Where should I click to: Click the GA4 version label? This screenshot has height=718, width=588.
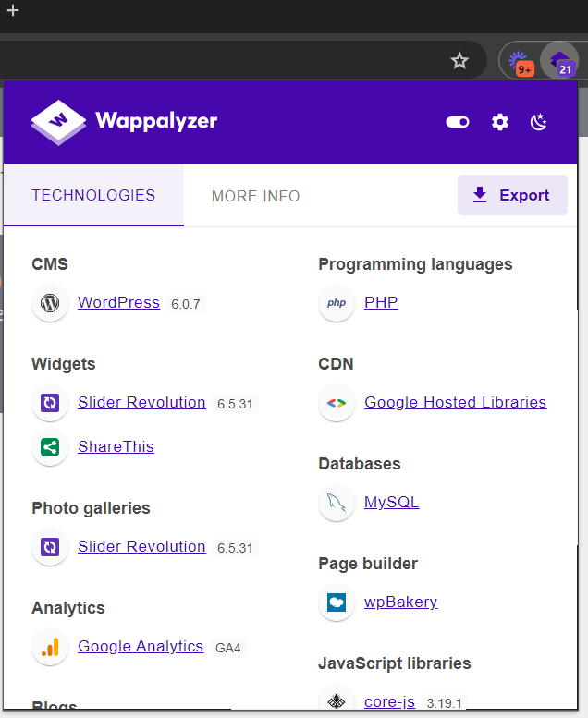coord(227,648)
